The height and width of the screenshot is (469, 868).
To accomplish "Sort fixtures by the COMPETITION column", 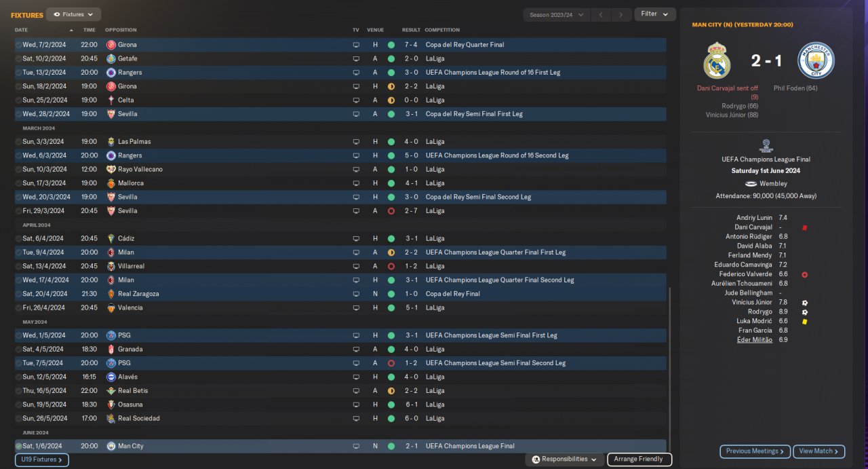I will pyautogui.click(x=442, y=30).
